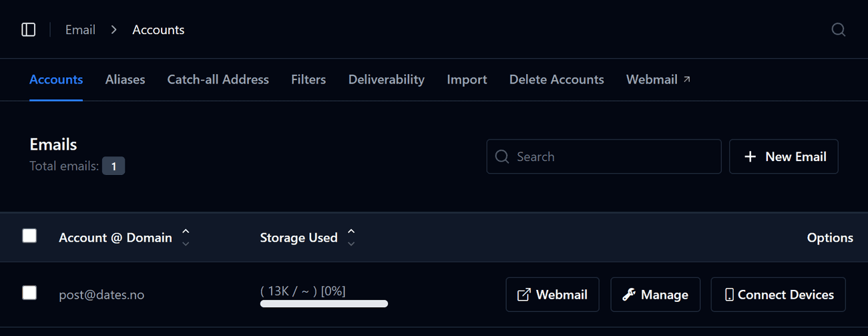This screenshot has height=336, width=868.
Task: Go to Catch-all Address tab
Action: coord(218,79)
